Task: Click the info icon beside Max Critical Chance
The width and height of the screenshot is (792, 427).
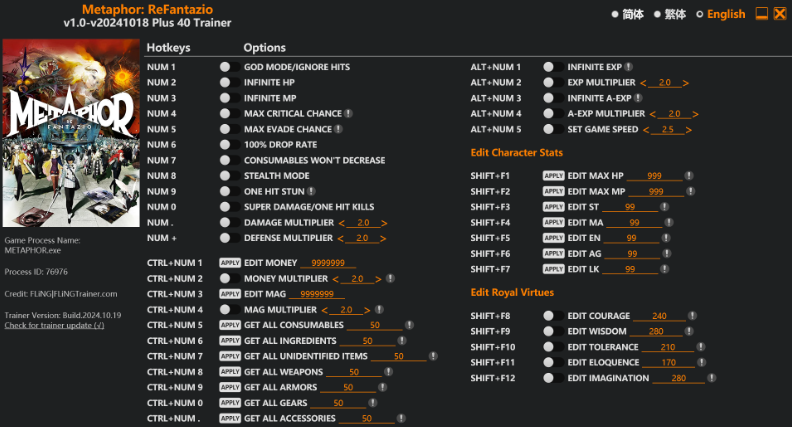Action: coord(349,114)
